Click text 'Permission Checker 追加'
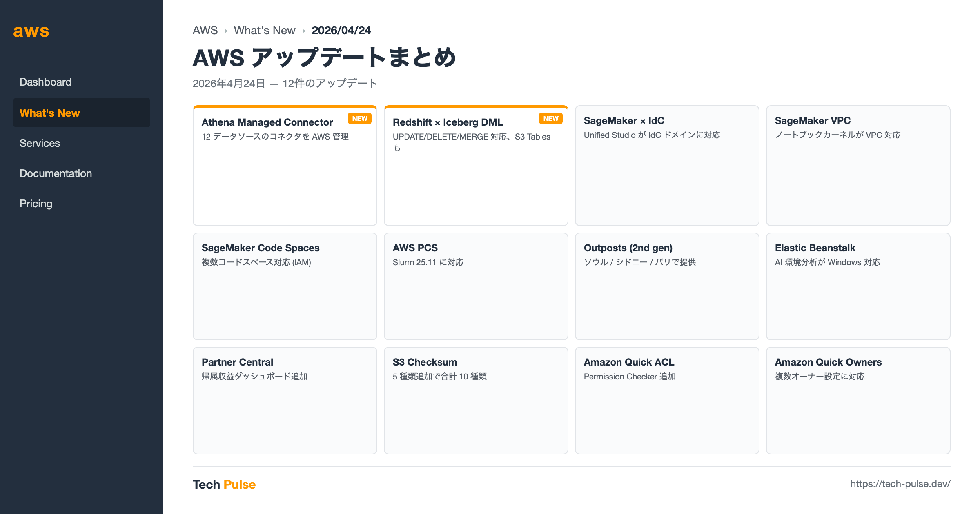The height and width of the screenshot is (514, 980). [630, 377]
